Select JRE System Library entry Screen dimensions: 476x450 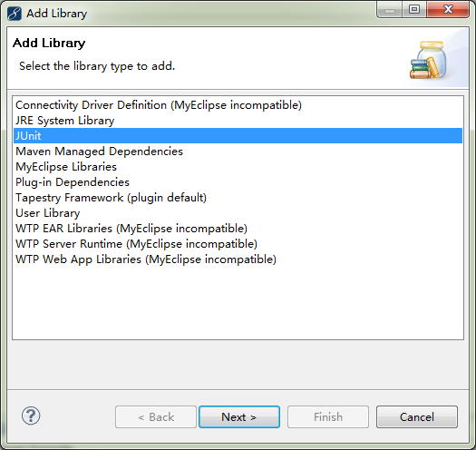[x=238, y=121]
